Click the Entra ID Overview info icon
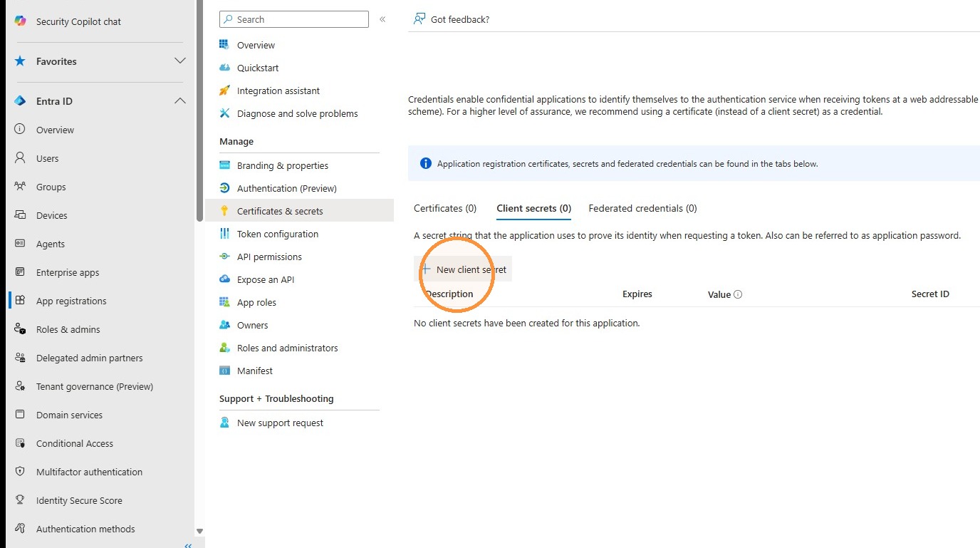Viewport: 980px width, 548px height. pos(20,130)
